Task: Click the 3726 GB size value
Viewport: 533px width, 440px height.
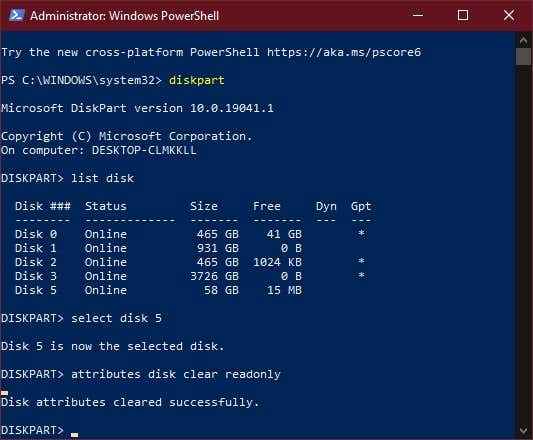Action: pos(214,276)
